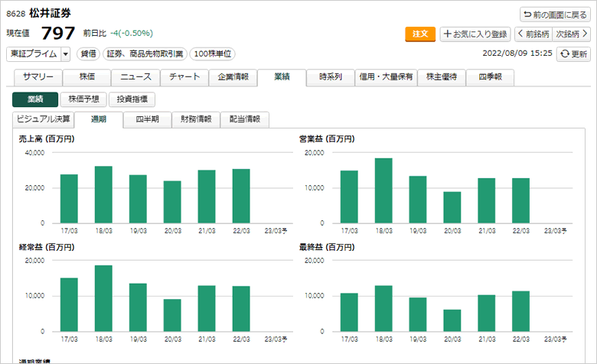Open the 時系列 tab
The image size is (597, 364).
pos(331,77)
